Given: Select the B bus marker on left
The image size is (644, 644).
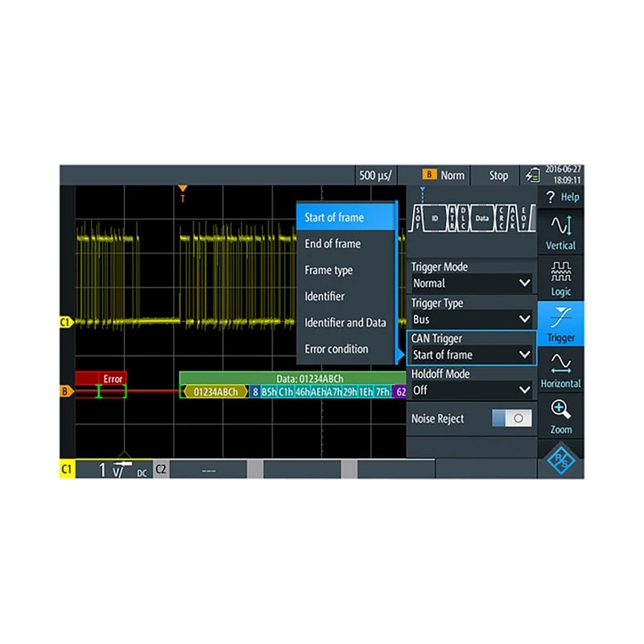Looking at the screenshot, I should pos(66,391).
